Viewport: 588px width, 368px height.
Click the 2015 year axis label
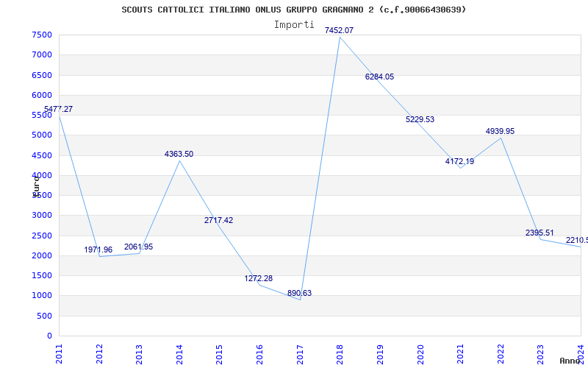pos(219,354)
